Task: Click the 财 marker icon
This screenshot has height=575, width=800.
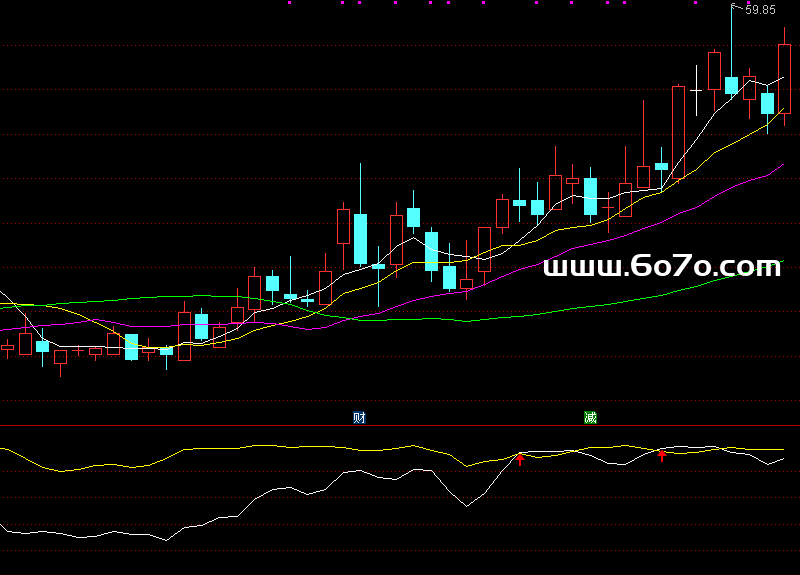Action: click(359, 417)
